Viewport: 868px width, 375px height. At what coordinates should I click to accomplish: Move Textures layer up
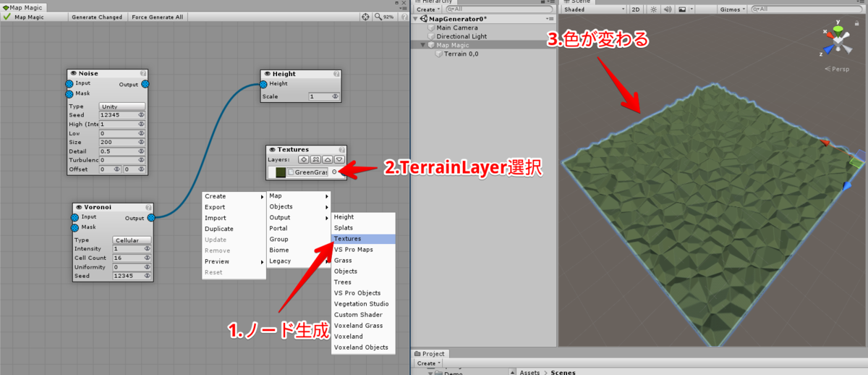coord(328,159)
